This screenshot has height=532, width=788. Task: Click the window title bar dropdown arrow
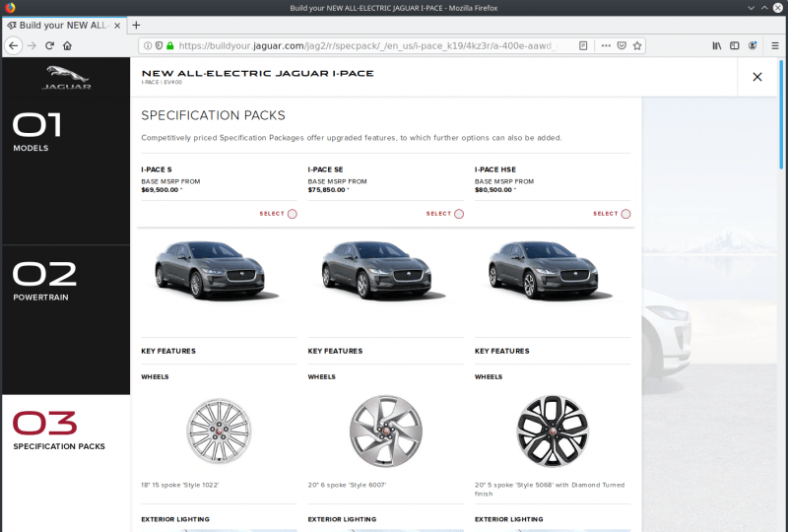tap(751, 8)
